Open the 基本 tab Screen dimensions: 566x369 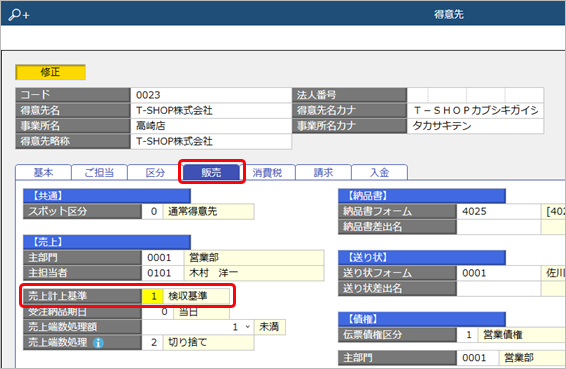click(43, 172)
